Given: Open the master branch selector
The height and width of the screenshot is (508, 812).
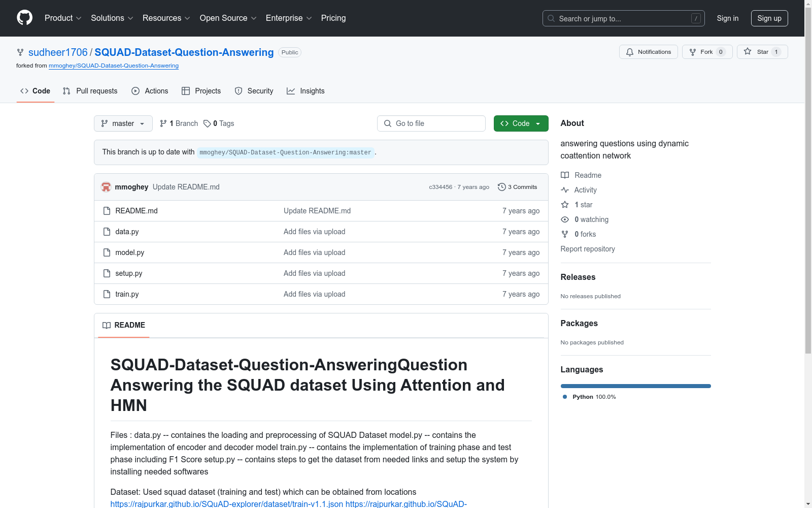Looking at the screenshot, I should pos(123,123).
